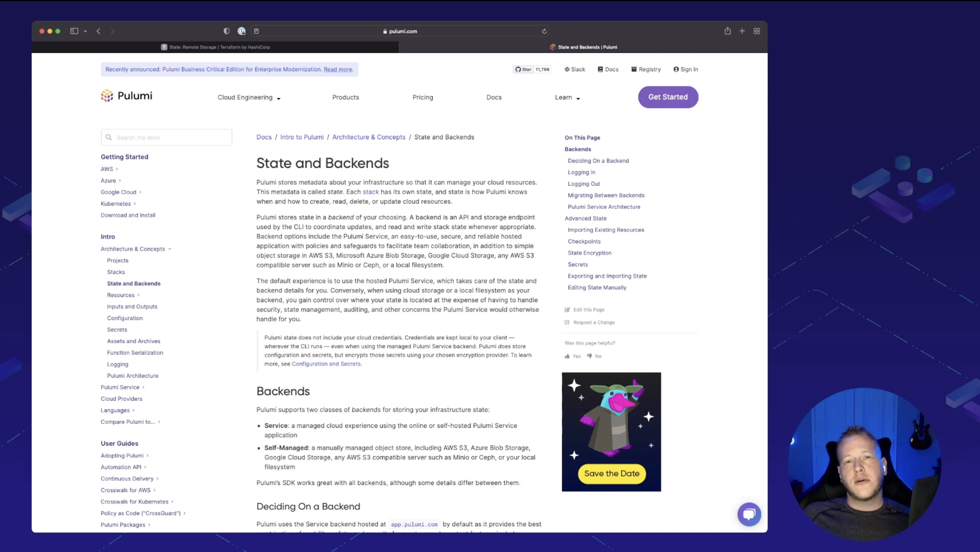
Task: Show the tab overview grid icon
Action: [757, 31]
